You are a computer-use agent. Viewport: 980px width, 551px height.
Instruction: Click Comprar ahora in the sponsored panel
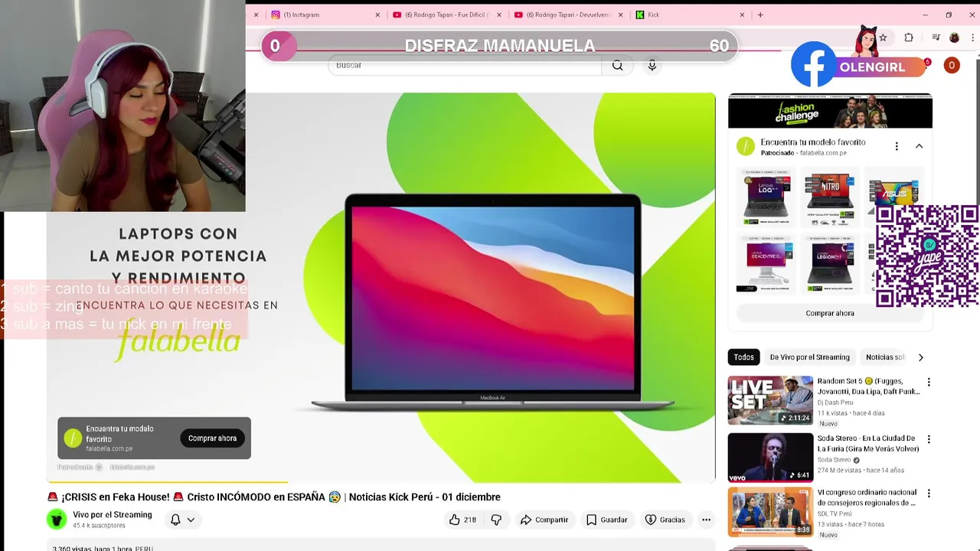click(830, 313)
